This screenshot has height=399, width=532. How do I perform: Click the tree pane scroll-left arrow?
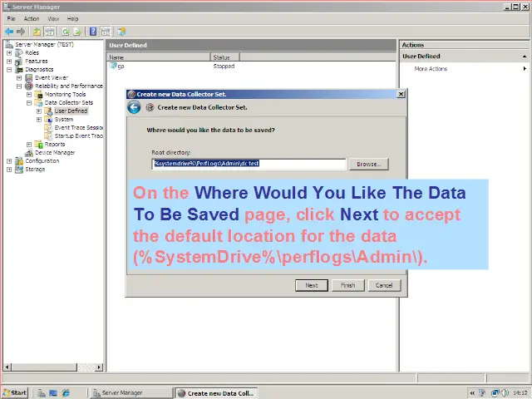click(7, 367)
